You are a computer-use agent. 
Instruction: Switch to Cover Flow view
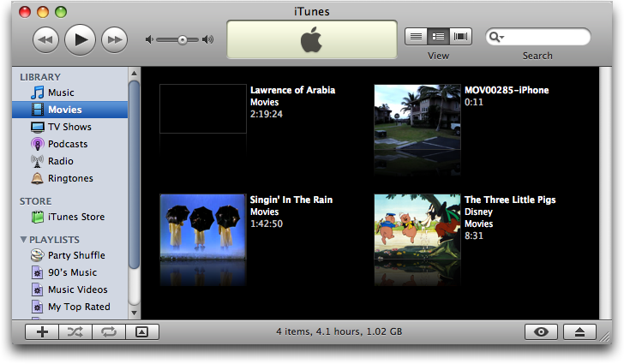coord(461,37)
